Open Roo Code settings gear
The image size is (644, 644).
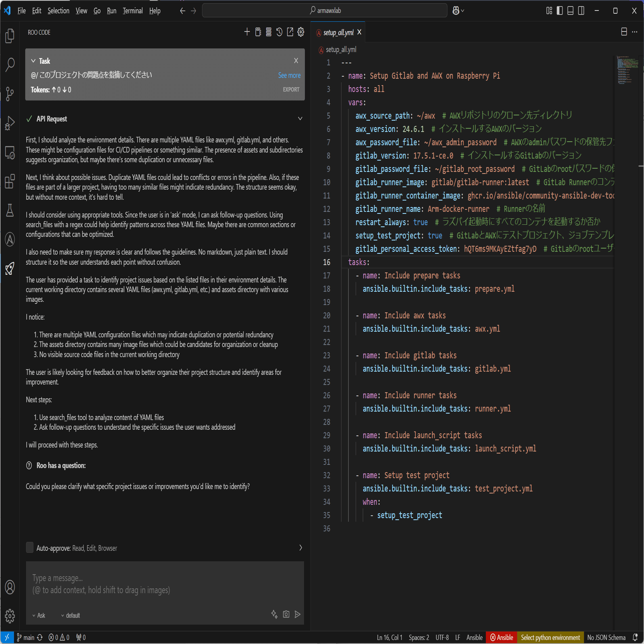(301, 32)
